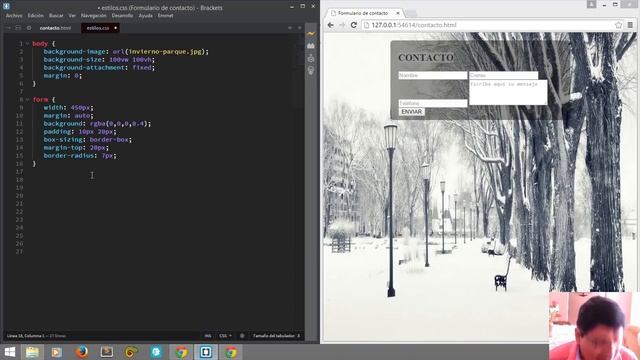Click the split view icon left of tabs
The image size is (640, 360).
coord(18,28)
